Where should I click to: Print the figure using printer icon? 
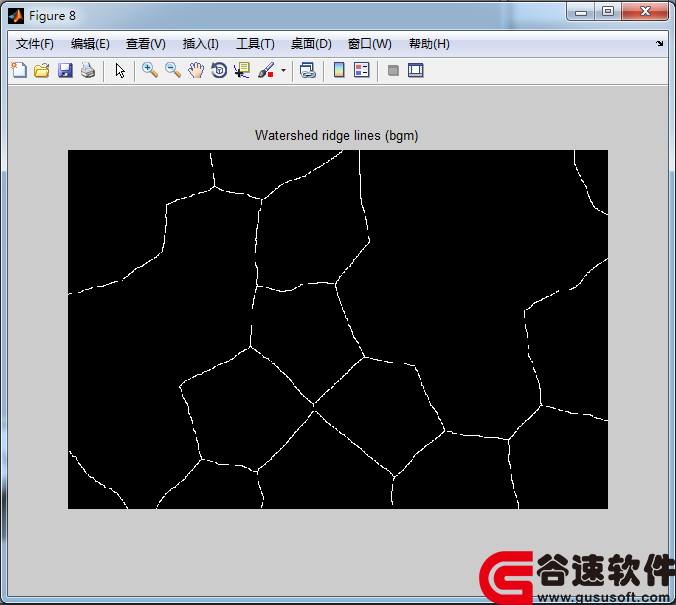pos(88,70)
